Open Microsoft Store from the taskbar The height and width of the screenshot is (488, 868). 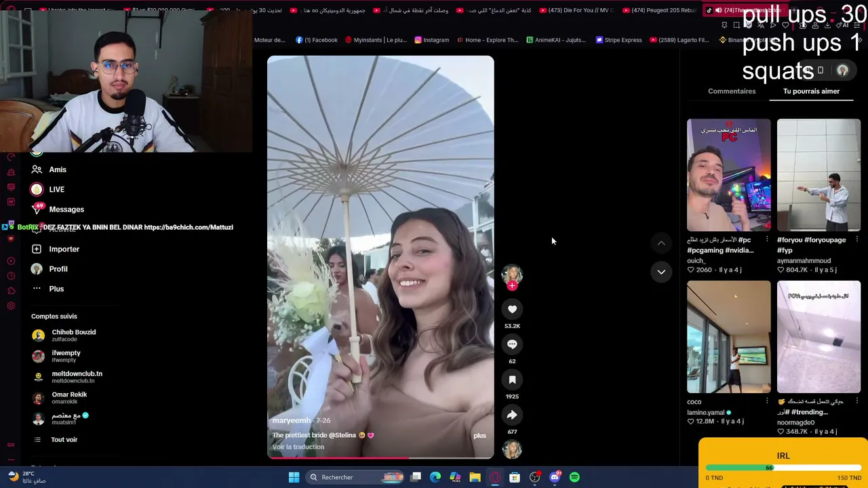pyautogui.click(x=515, y=477)
